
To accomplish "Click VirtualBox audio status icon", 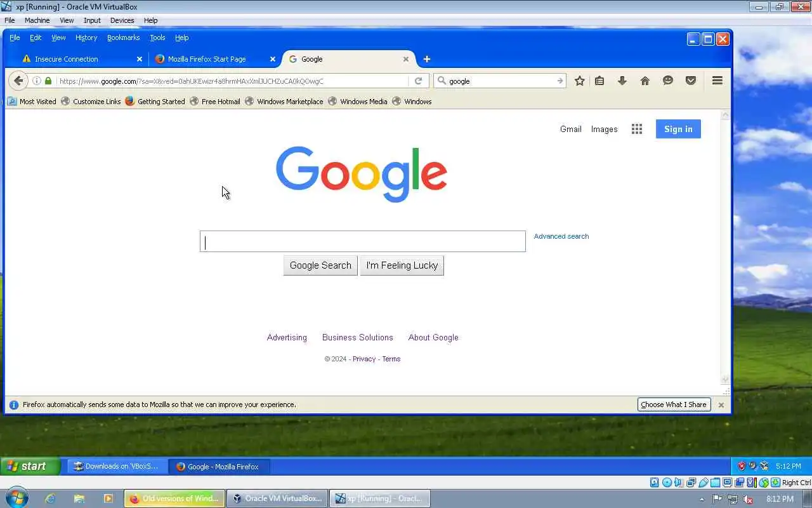I will [678, 483].
